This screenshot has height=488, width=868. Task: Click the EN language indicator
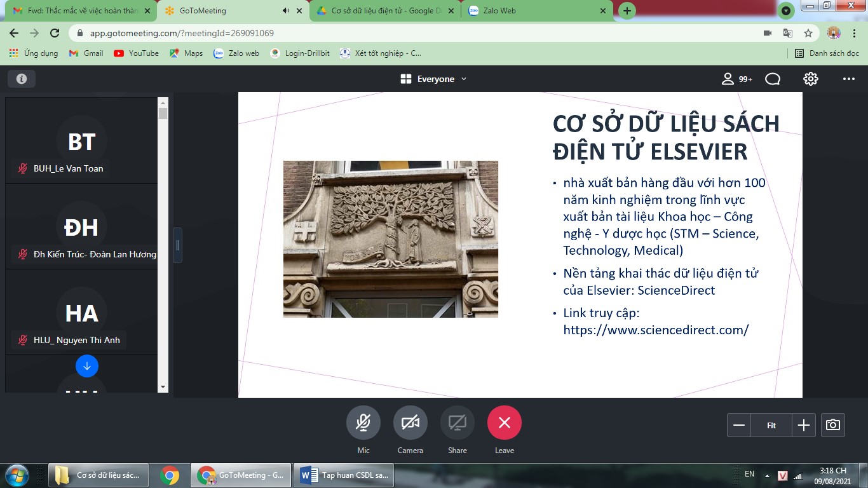[749, 474]
